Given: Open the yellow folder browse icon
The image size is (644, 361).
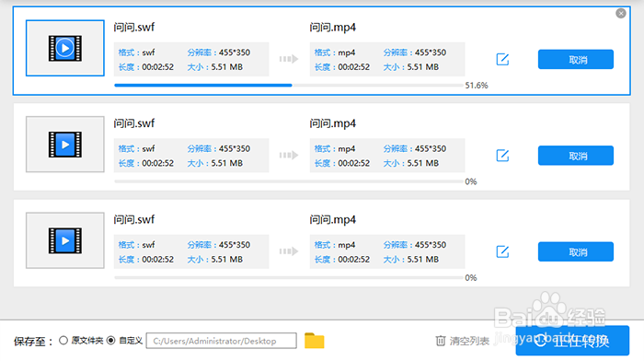Looking at the screenshot, I should 315,341.
